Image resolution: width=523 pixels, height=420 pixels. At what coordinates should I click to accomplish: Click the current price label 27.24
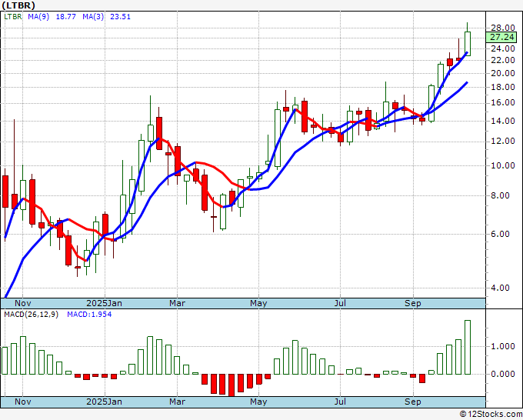(501, 37)
